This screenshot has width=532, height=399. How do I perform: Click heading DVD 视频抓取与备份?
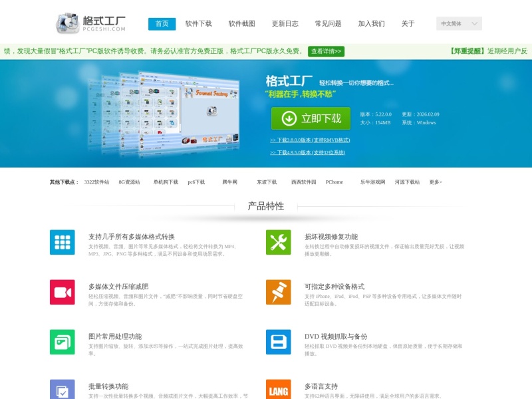(336, 336)
